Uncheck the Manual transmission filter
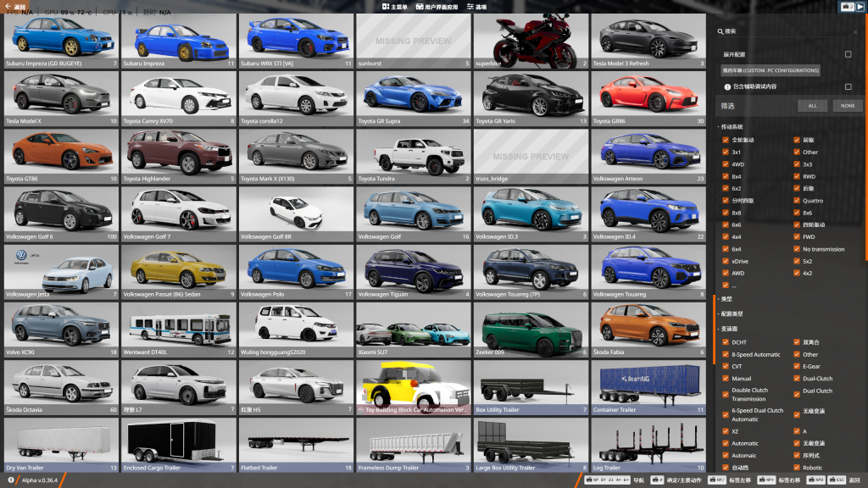Screen dimensions: 868x488 pyautogui.click(x=726, y=379)
